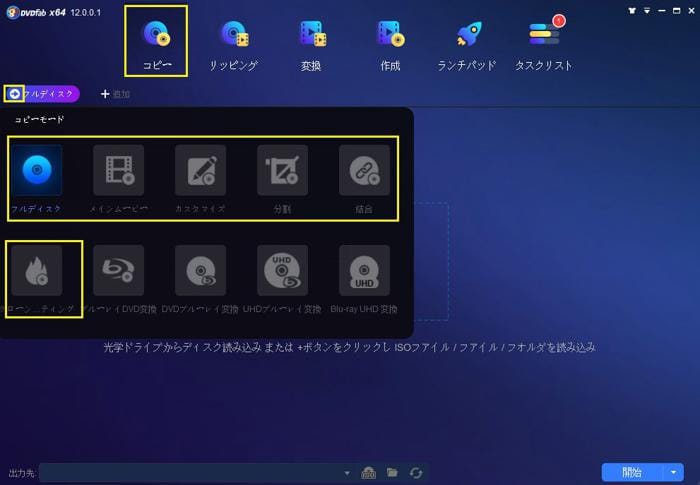This screenshot has width=700, height=485.
Task: Expand the arrow beside the 開始 button
Action: click(675, 472)
